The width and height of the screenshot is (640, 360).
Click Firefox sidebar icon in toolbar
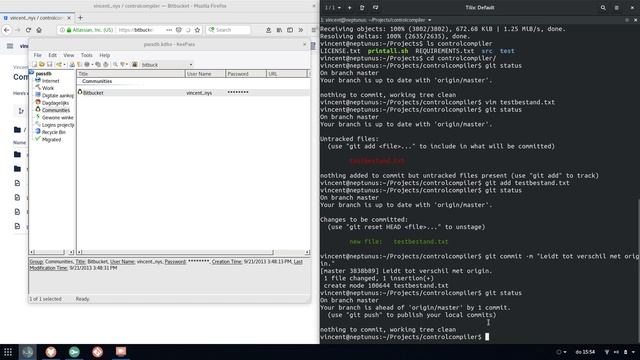[290, 30]
